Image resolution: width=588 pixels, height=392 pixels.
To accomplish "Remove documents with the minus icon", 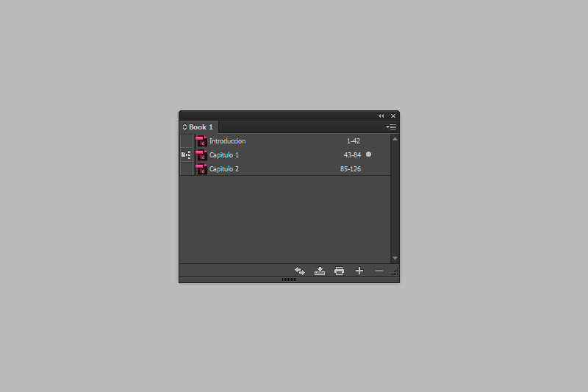I will point(379,271).
